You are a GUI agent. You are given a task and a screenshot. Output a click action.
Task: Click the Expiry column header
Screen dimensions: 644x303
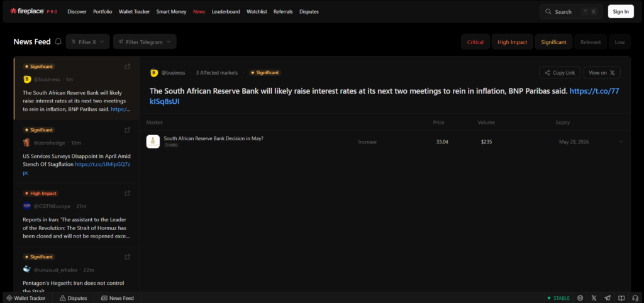coord(563,123)
